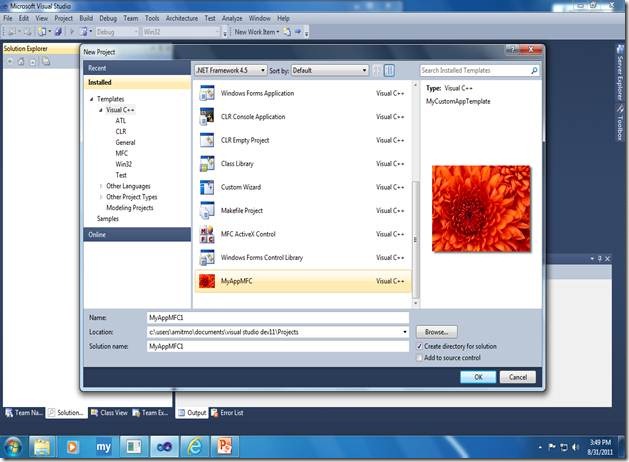
Task: Select the Custom Wizard template icon
Action: [207, 187]
